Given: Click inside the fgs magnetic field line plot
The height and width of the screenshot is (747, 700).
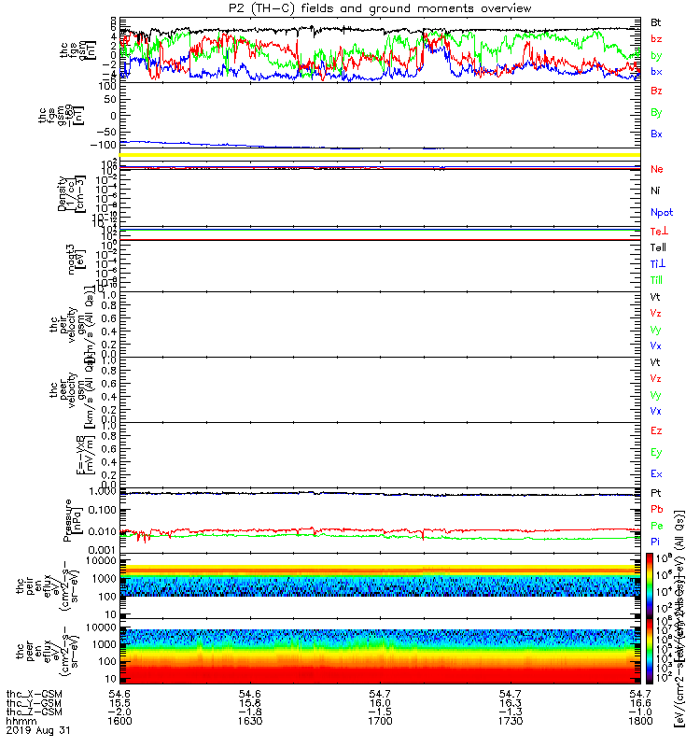Looking at the screenshot, I should 380,50.
